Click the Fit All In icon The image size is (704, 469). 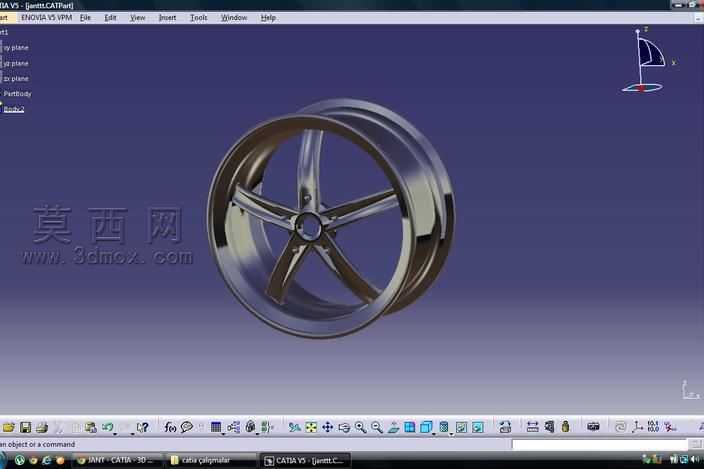point(311,427)
